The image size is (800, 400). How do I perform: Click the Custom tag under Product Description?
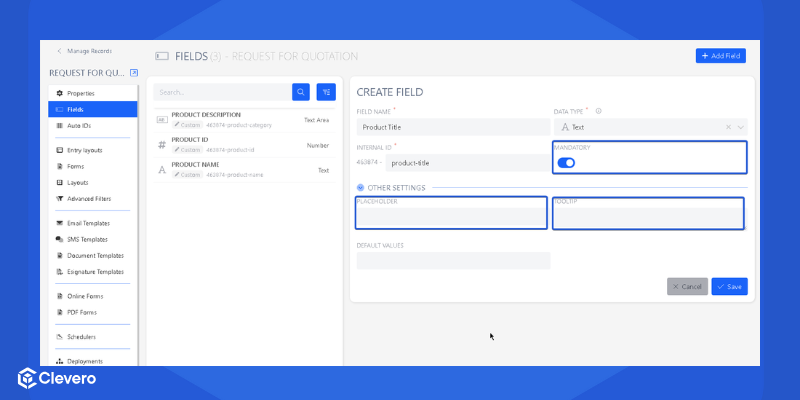[x=187, y=125]
